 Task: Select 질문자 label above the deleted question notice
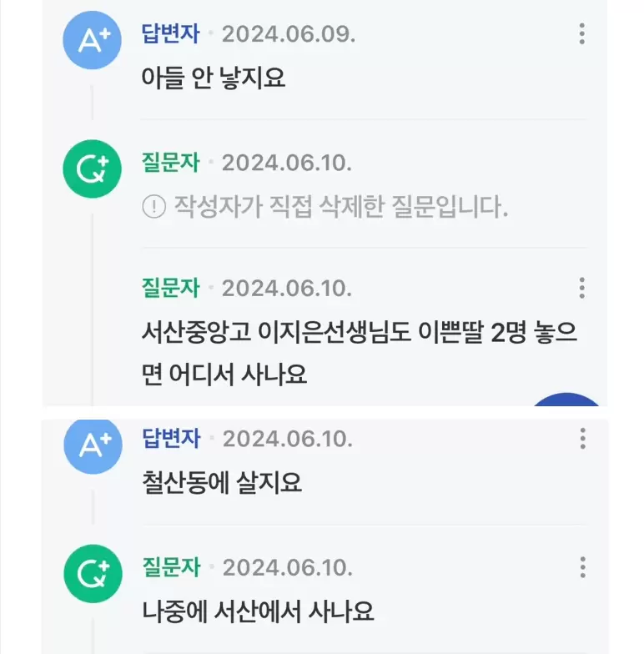click(x=170, y=163)
